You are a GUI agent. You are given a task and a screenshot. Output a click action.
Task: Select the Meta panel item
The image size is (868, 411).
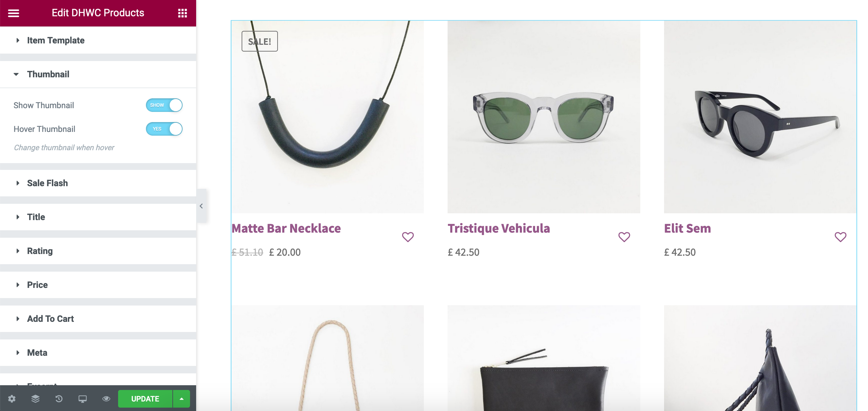point(37,352)
